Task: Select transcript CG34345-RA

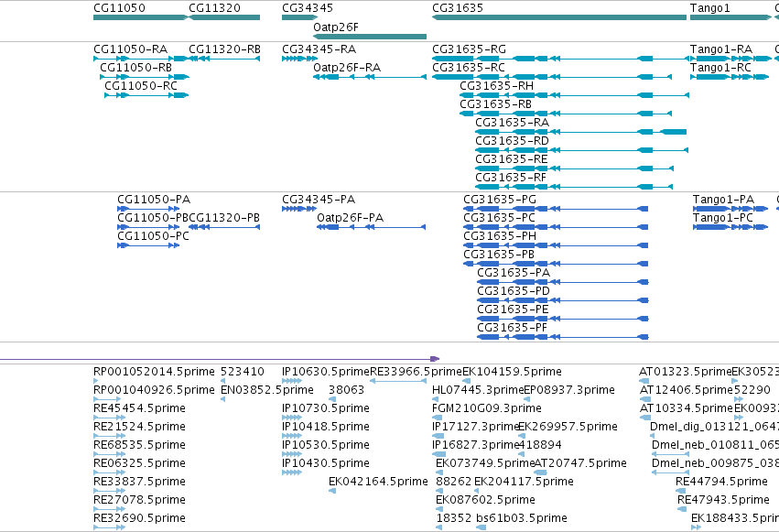Action: pos(299,59)
